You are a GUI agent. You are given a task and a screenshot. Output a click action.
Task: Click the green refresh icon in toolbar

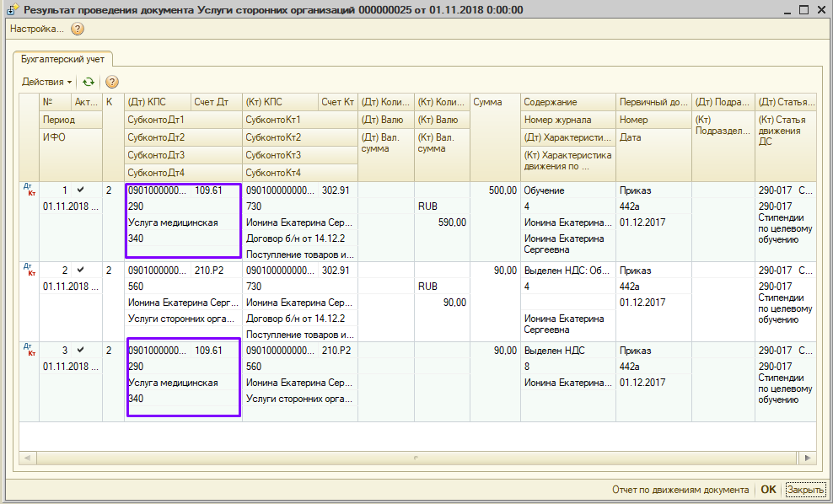coord(88,82)
